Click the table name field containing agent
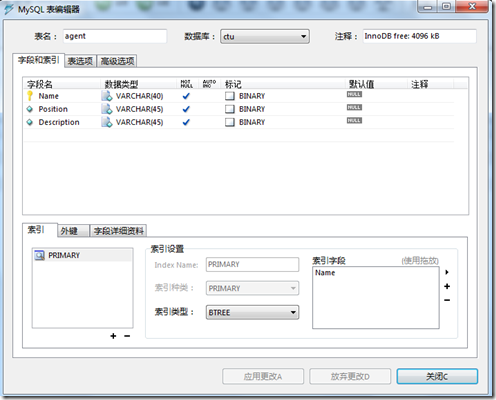 115,36
